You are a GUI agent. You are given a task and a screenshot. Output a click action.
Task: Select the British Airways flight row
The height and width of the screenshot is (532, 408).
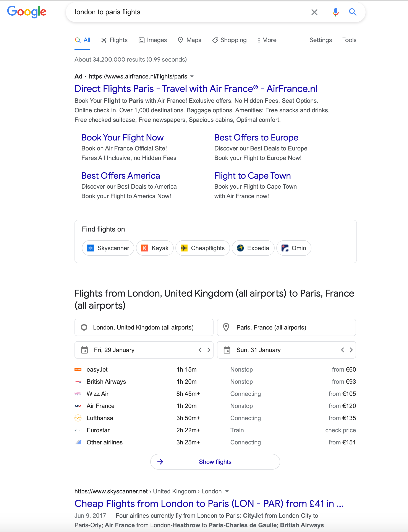point(215,382)
